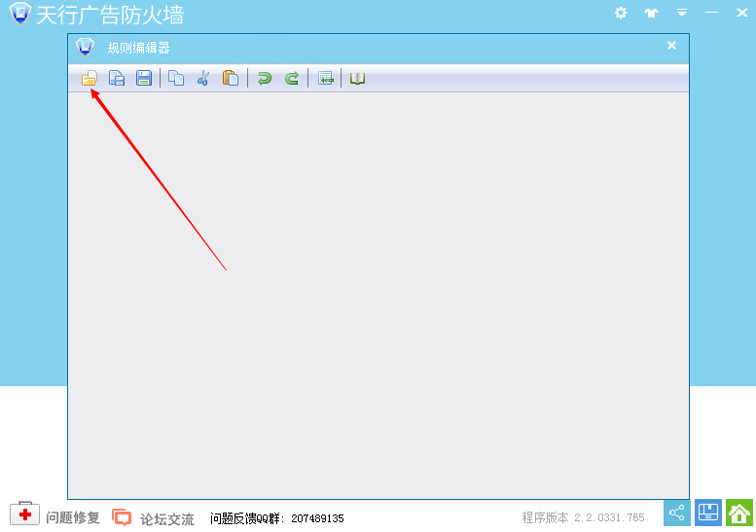This screenshot has width=756, height=532.
Task: Click the version text 2.2.0331.765
Action: 609,518
